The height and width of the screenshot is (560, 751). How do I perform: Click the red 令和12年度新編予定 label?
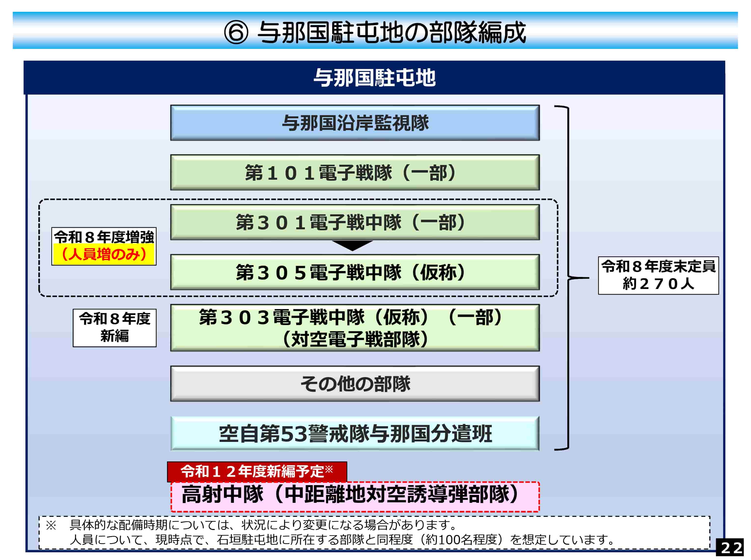point(257,471)
